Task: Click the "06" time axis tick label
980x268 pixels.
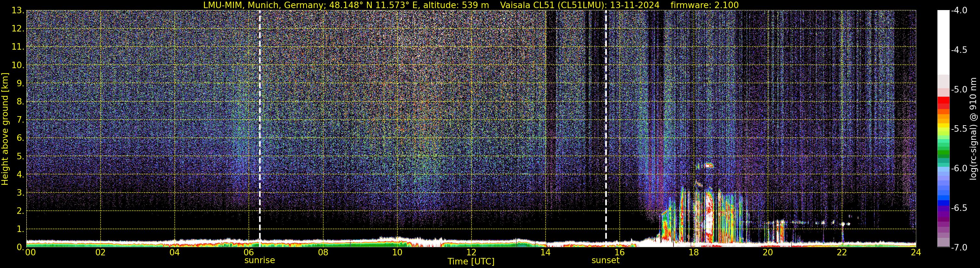Action: pyautogui.click(x=249, y=253)
